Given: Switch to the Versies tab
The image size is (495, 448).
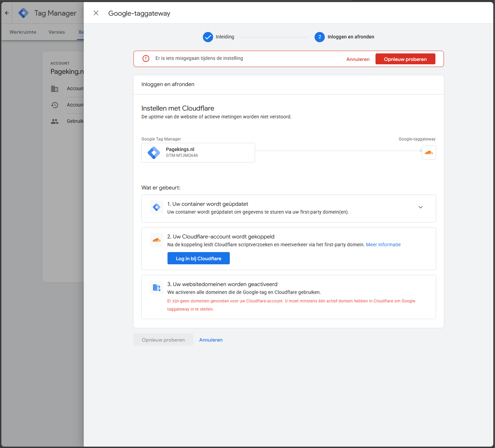Looking at the screenshot, I should [57, 32].
